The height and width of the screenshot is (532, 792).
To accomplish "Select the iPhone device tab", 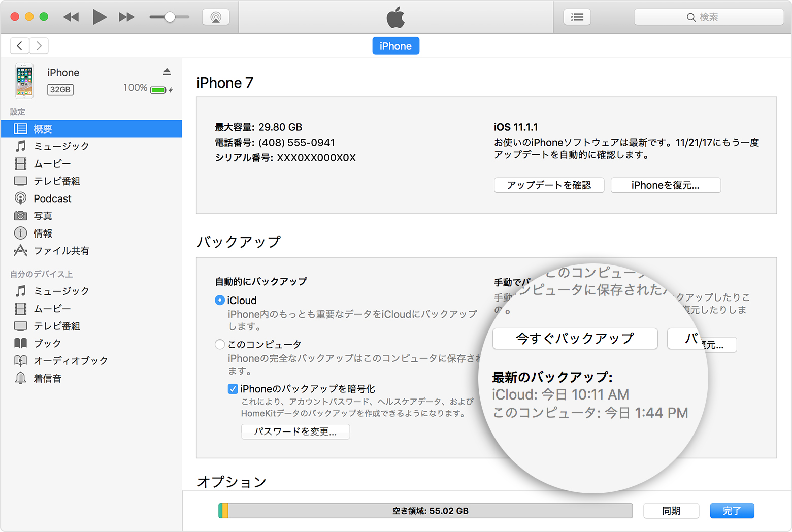I will (395, 46).
